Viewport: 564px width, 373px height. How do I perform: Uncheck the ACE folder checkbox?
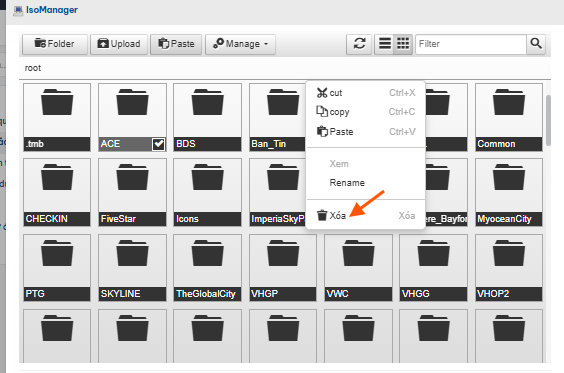point(158,144)
